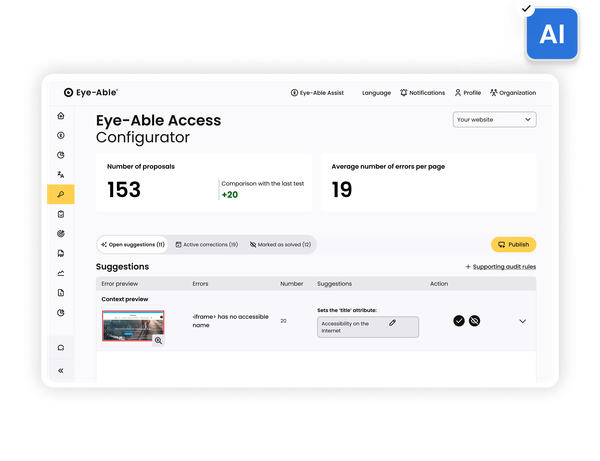Select the highlighted key icon in sidebar
600x461 pixels.
pos(61,194)
